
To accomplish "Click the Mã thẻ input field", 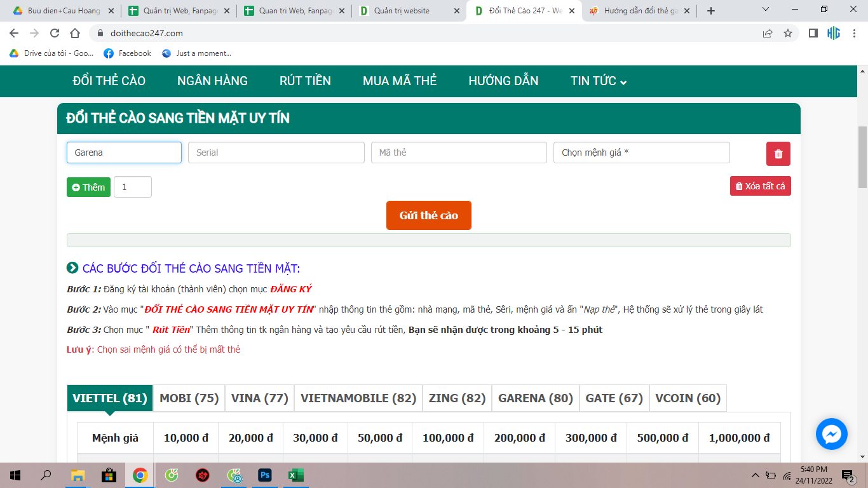I will [x=459, y=152].
